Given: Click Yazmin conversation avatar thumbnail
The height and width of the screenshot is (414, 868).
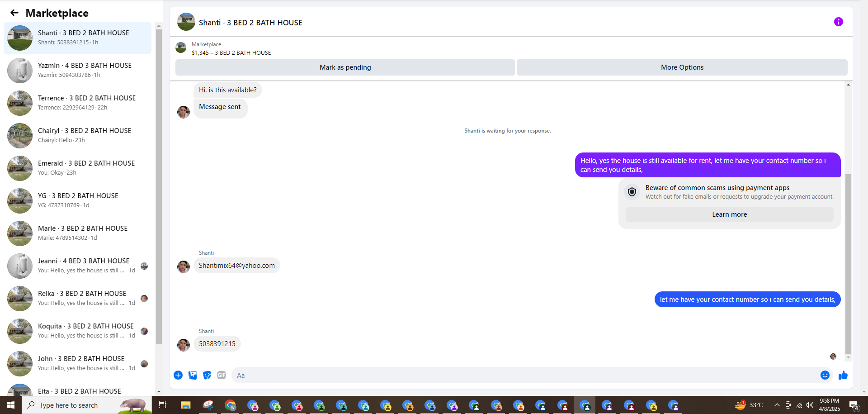Looking at the screenshot, I should click(20, 71).
